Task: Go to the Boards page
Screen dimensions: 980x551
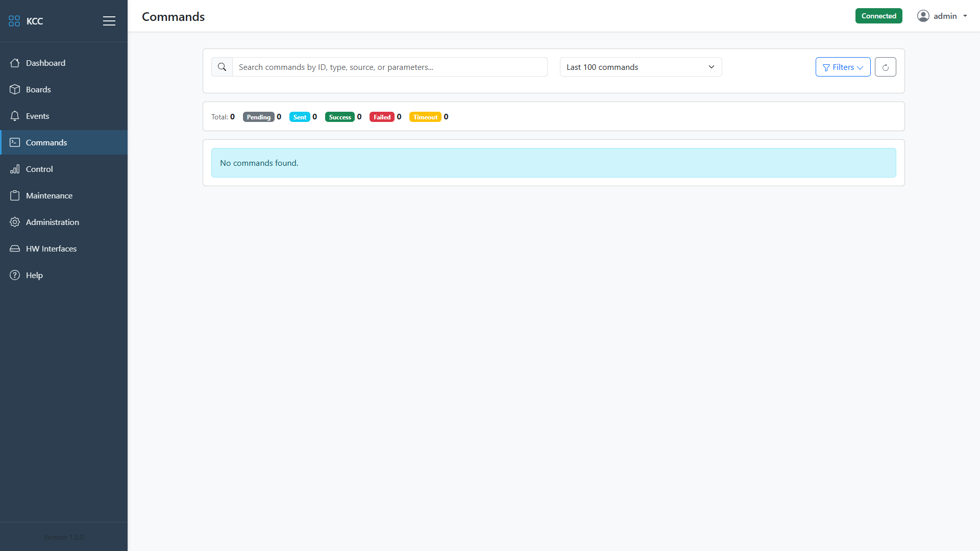Action: (38, 89)
